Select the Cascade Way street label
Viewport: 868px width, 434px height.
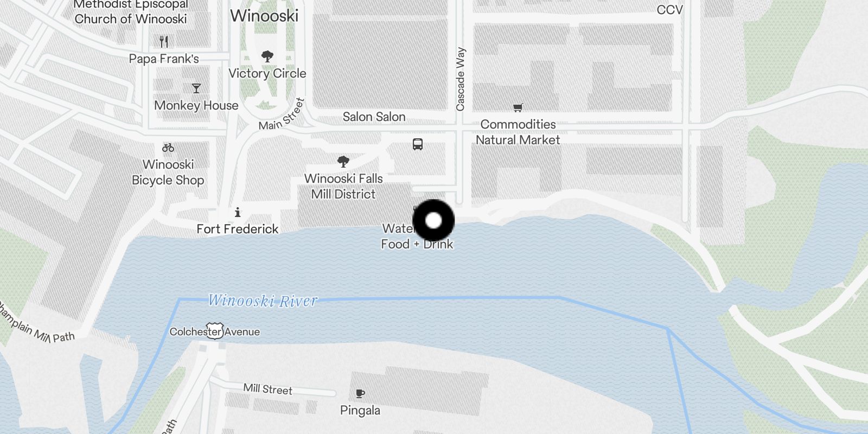point(461,79)
